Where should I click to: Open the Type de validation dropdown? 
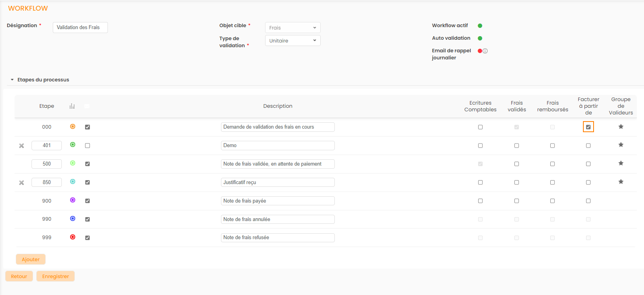point(293,41)
